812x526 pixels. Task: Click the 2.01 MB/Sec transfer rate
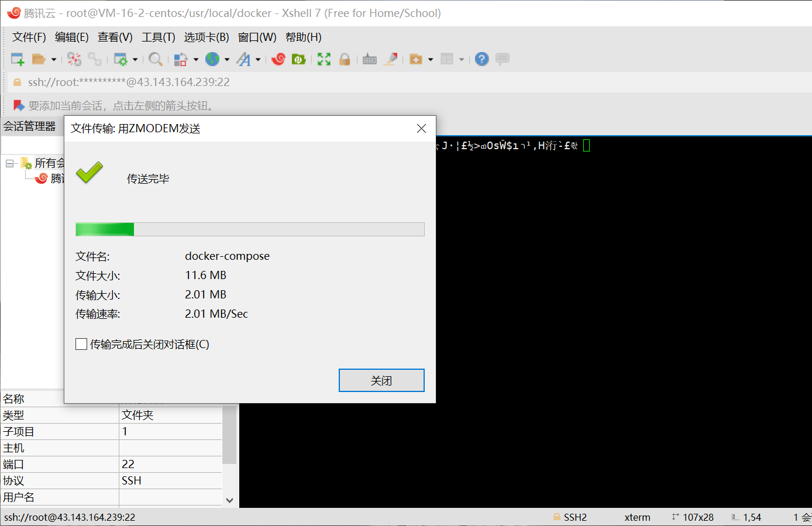tap(216, 314)
